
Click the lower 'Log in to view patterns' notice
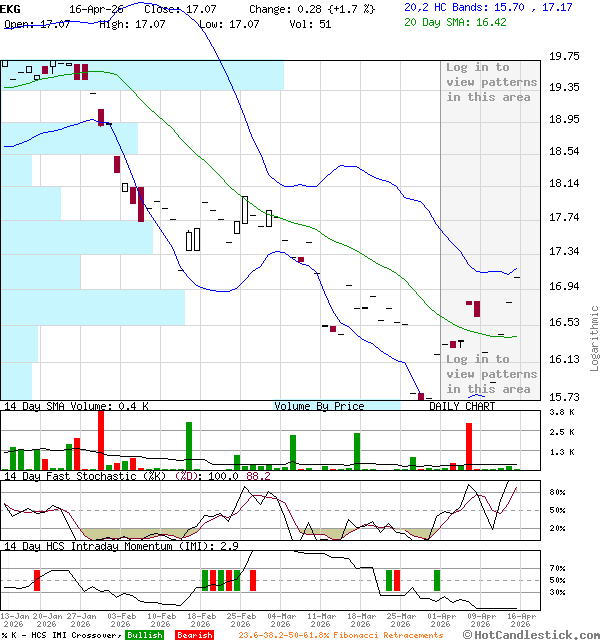click(x=491, y=373)
